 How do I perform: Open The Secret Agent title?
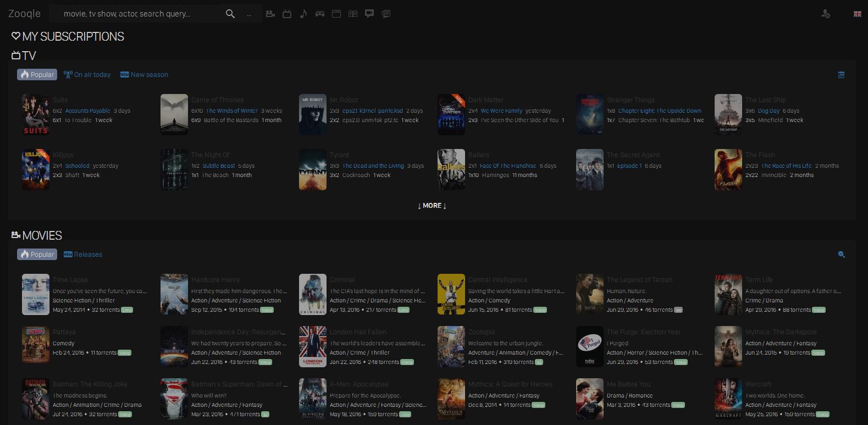point(633,155)
